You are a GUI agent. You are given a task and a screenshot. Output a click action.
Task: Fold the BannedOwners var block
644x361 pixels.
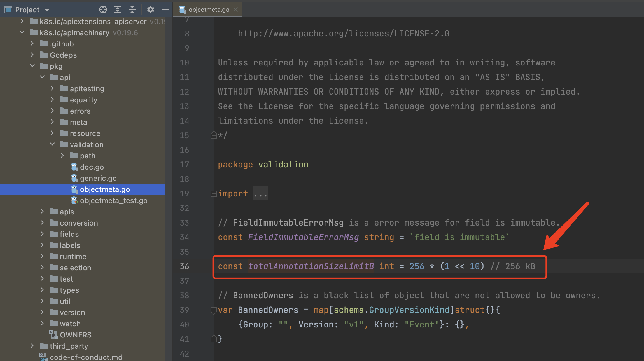[x=214, y=310]
